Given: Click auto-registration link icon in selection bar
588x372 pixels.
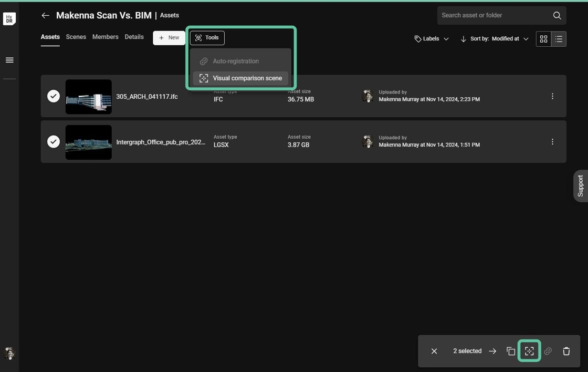Looking at the screenshot, I should pyautogui.click(x=548, y=351).
